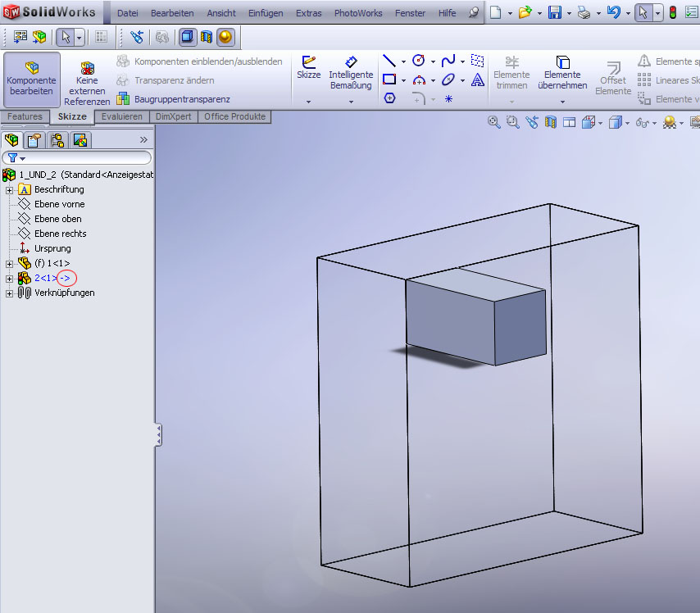
Task: Click the Skizze sketch tool icon
Action: pos(308,67)
